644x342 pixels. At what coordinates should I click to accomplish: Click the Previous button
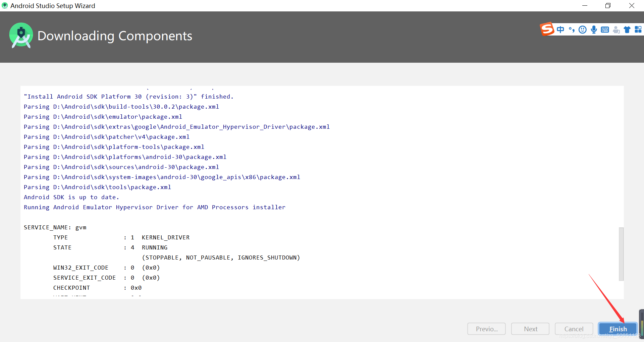coord(487,329)
